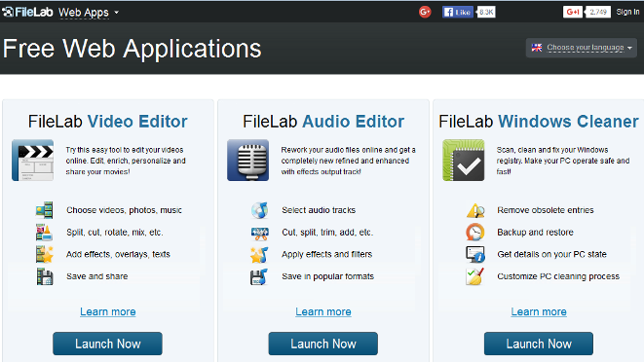Click 'Get details on your PC state' text

pos(552,254)
